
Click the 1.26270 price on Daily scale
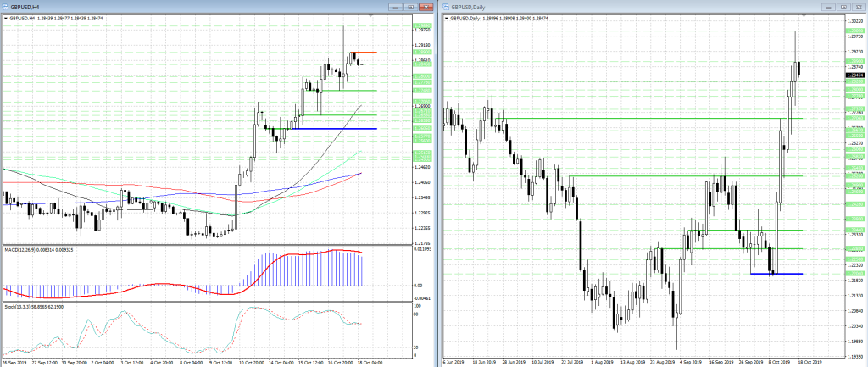tap(855, 142)
